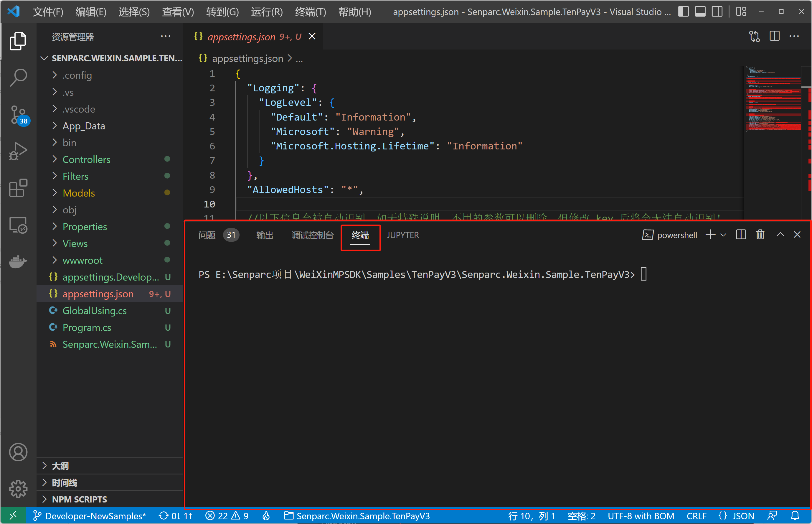Open launch profile dropdown next to plus
This screenshot has width=812, height=524.
tap(723, 235)
